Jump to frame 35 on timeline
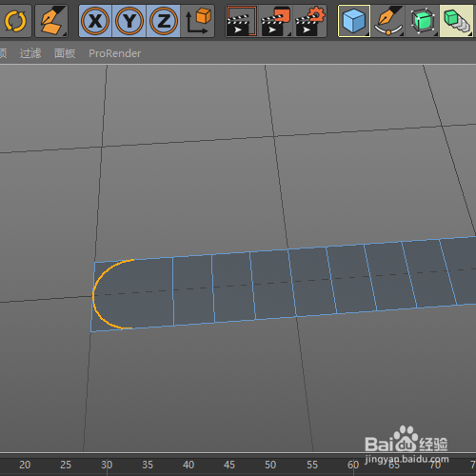Viewport: 476px width, 476px height. (x=148, y=465)
